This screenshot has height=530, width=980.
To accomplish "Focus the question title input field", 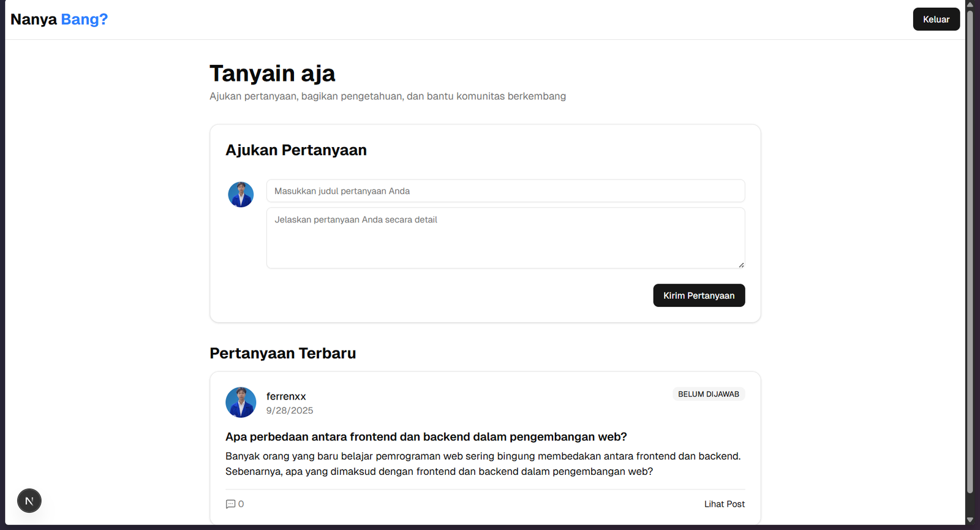I will tap(505, 191).
